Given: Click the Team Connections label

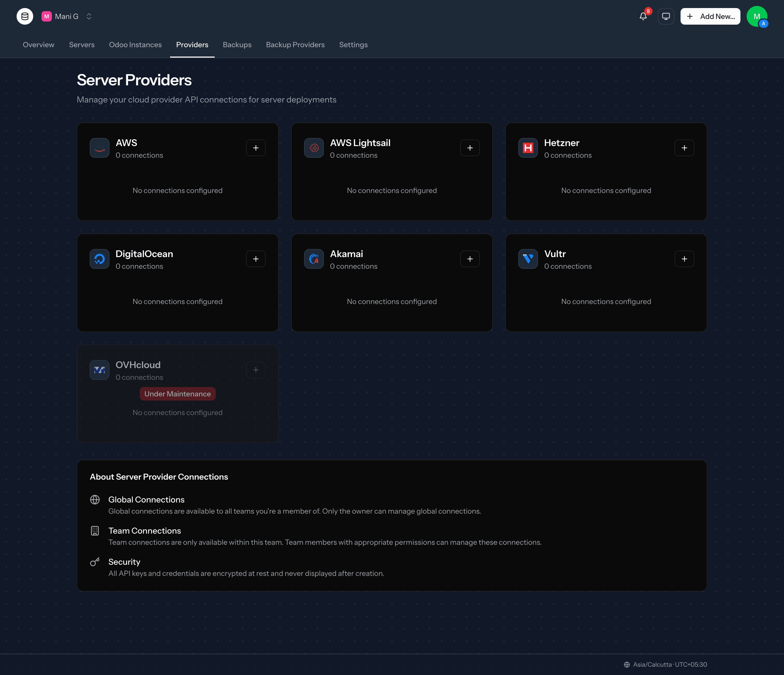Looking at the screenshot, I should pyautogui.click(x=145, y=531).
